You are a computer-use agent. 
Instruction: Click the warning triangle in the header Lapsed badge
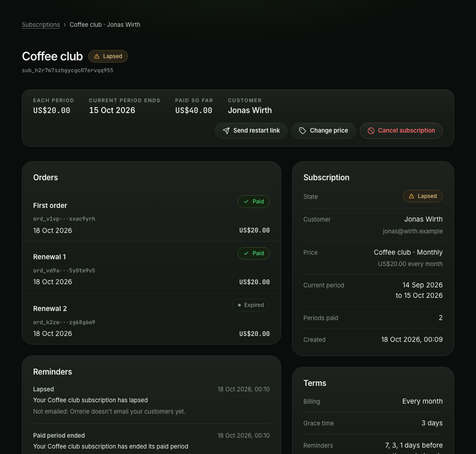pos(97,56)
